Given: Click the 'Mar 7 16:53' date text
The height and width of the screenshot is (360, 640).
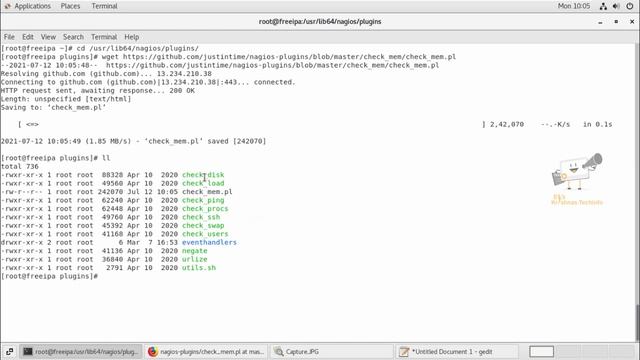Looking at the screenshot, I should 152,242.
